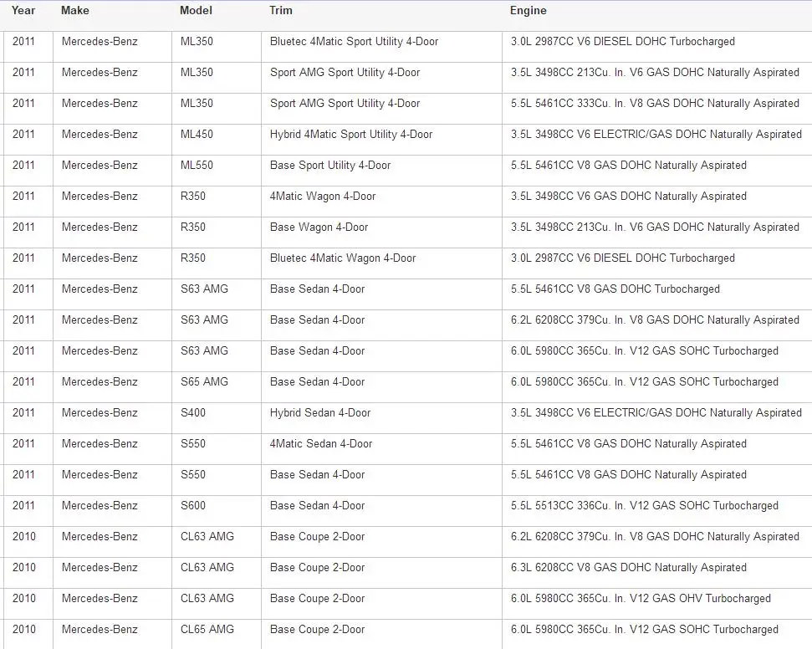Viewport: 812px width, 649px height.
Task: Click 5.5L 5513CC 336Cu. In. V12 engine cell
Action: [x=644, y=505]
